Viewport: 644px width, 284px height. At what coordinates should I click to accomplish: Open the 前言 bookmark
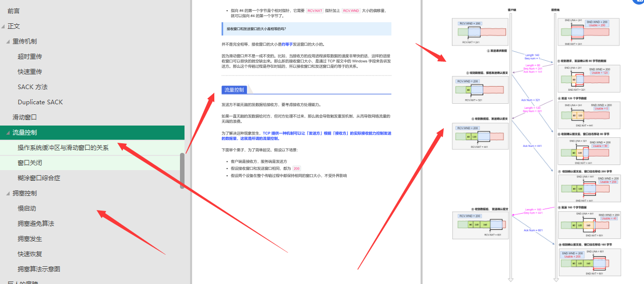tap(14, 11)
